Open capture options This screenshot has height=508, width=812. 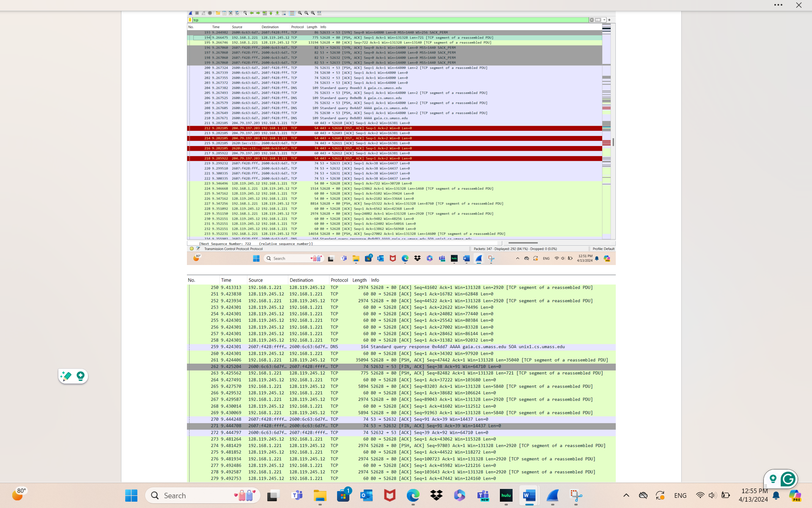click(210, 13)
